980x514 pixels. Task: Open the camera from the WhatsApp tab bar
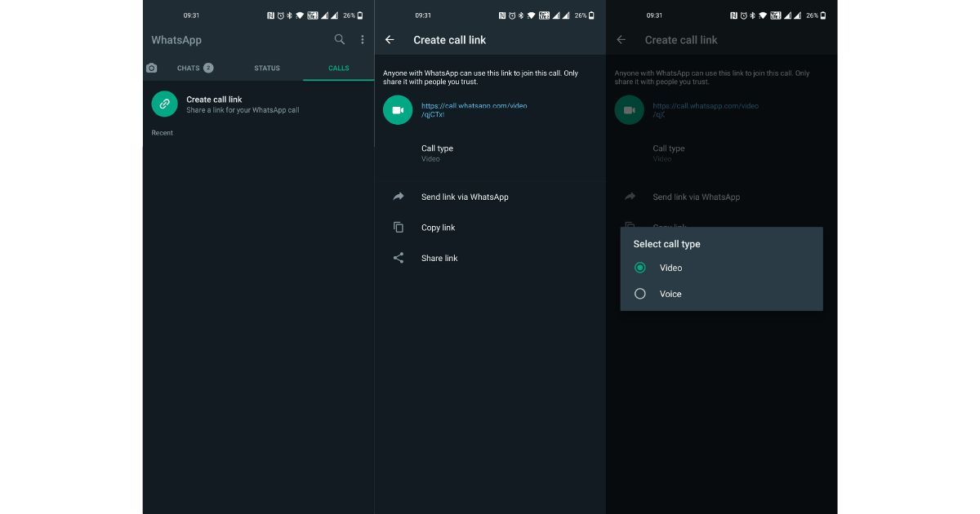pyautogui.click(x=152, y=69)
